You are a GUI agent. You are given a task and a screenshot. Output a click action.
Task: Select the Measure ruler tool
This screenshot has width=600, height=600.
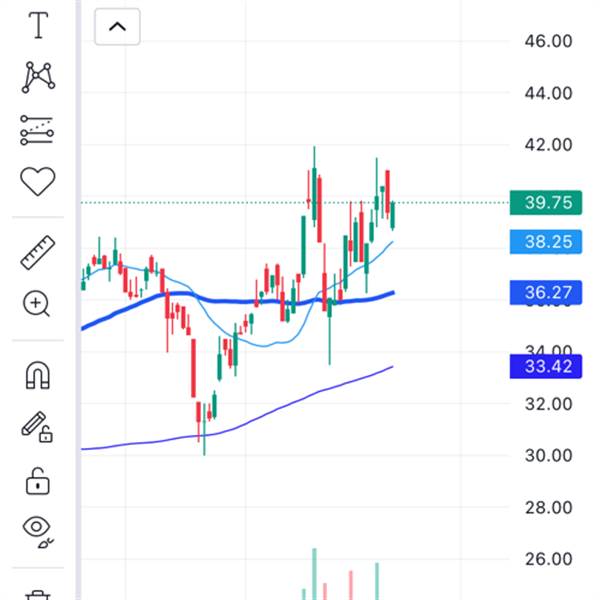click(38, 253)
